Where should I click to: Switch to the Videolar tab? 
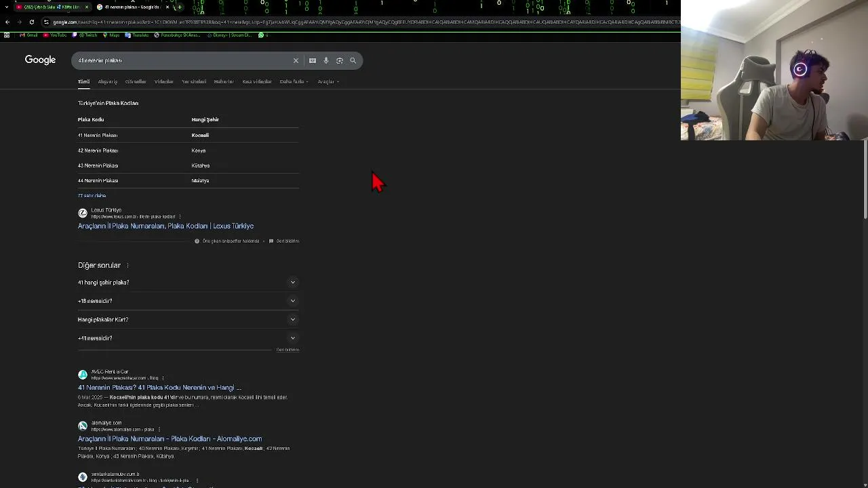tap(164, 81)
